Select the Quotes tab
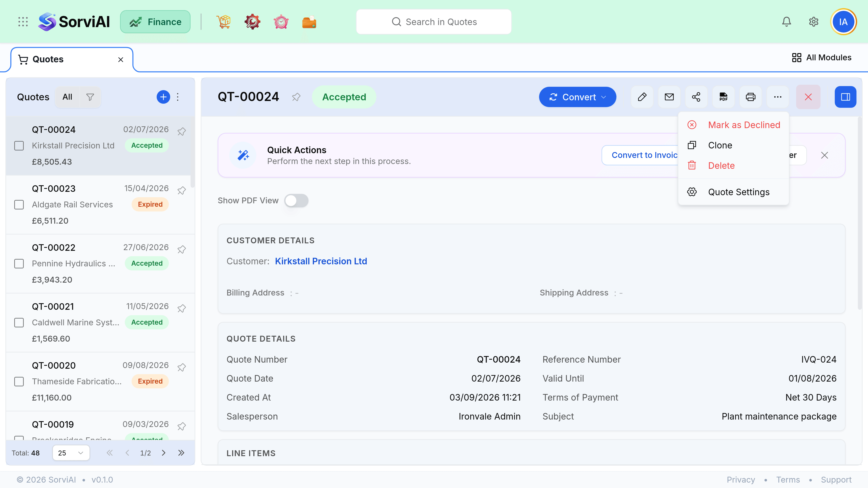The image size is (868, 488). [x=72, y=60]
